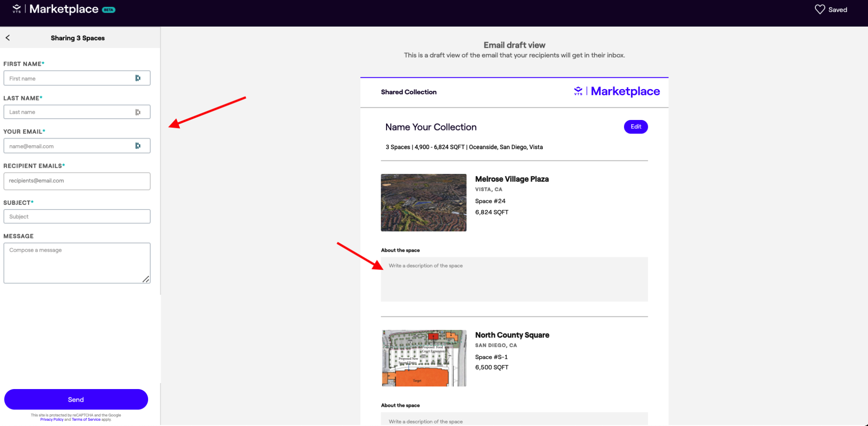Click autofill icon in Your Email field

(x=138, y=146)
